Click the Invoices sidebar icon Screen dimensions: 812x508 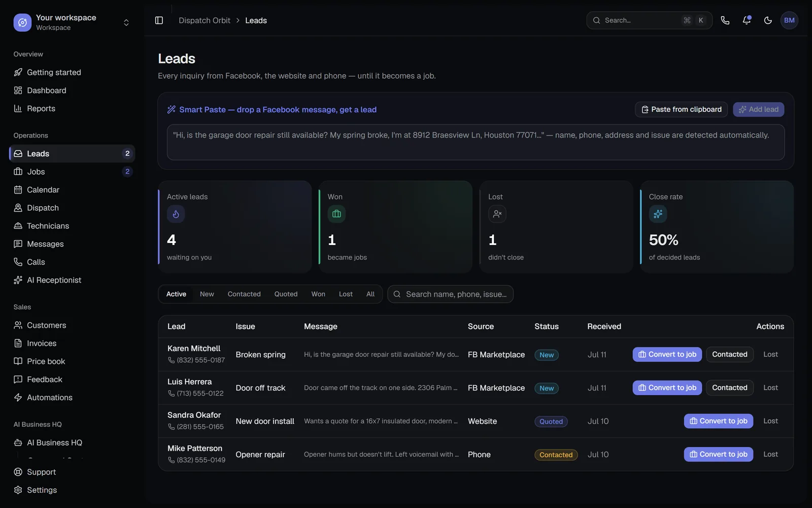point(18,343)
